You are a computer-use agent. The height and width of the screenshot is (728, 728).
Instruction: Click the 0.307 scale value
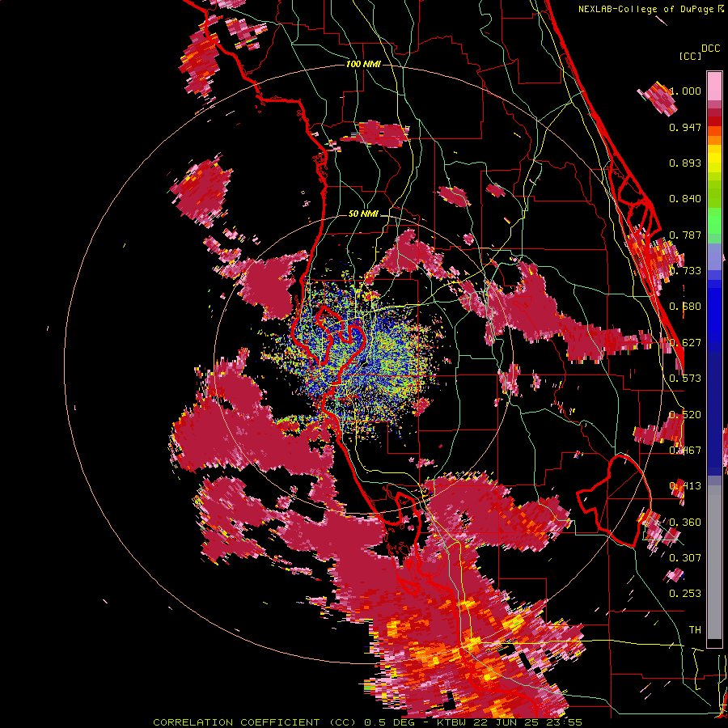pos(685,557)
